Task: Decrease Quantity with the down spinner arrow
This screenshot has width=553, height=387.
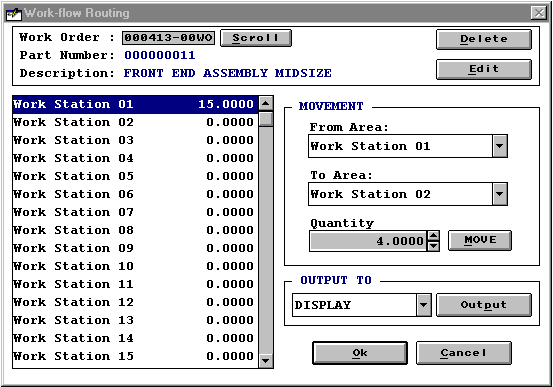Action: tap(433, 246)
